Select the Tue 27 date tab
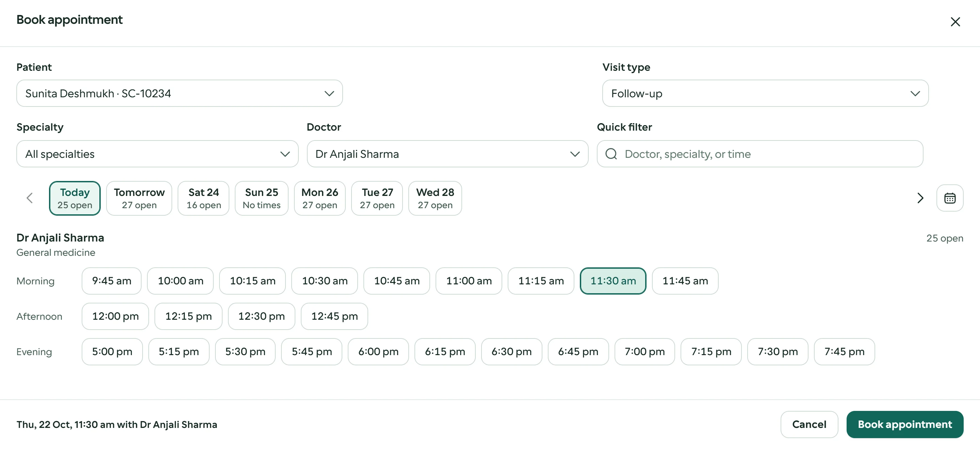 pos(377,198)
